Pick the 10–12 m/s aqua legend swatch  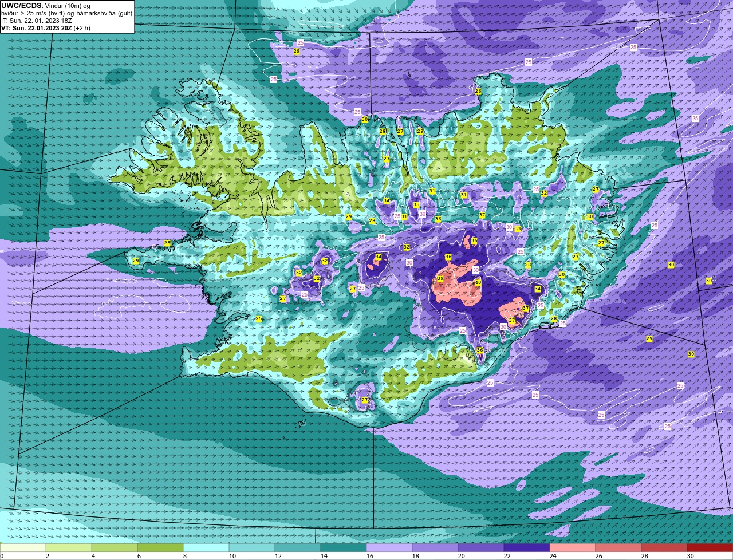coord(252,548)
